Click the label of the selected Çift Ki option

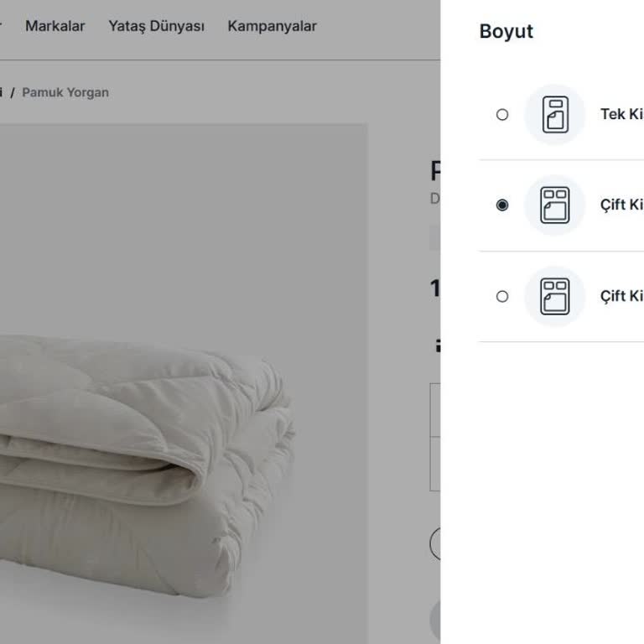621,205
